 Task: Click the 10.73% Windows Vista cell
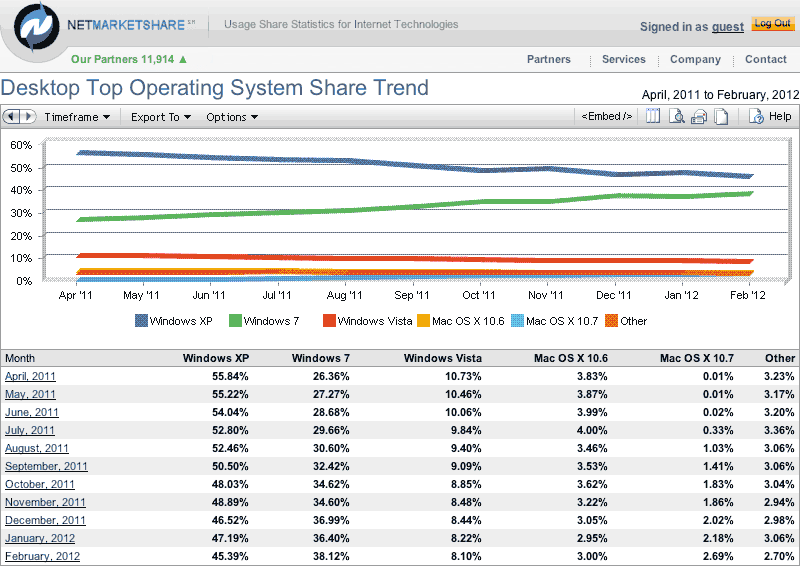[x=463, y=376]
